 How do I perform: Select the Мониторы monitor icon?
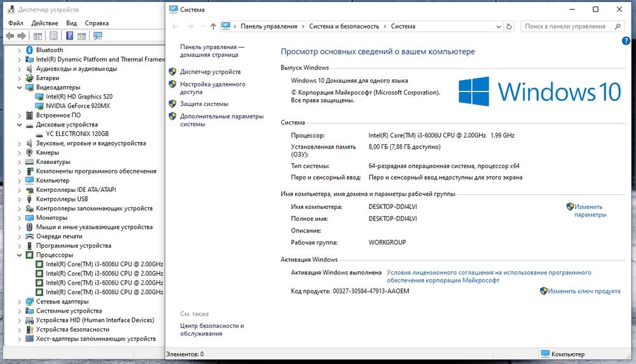[x=29, y=218]
